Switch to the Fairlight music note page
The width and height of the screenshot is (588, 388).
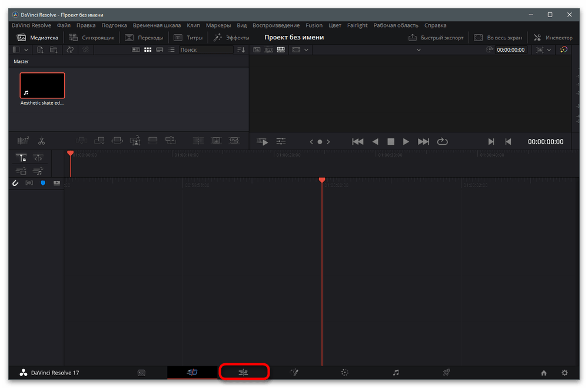396,373
